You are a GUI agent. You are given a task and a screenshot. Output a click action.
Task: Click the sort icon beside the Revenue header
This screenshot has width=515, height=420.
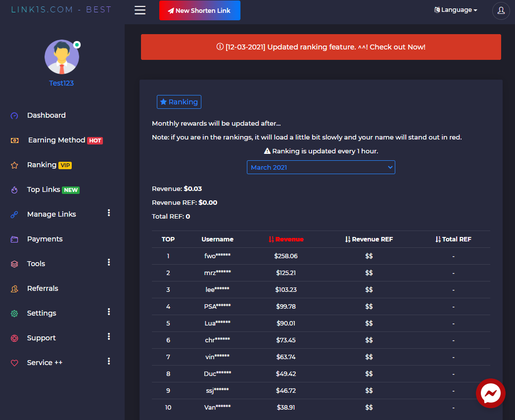[271, 239]
